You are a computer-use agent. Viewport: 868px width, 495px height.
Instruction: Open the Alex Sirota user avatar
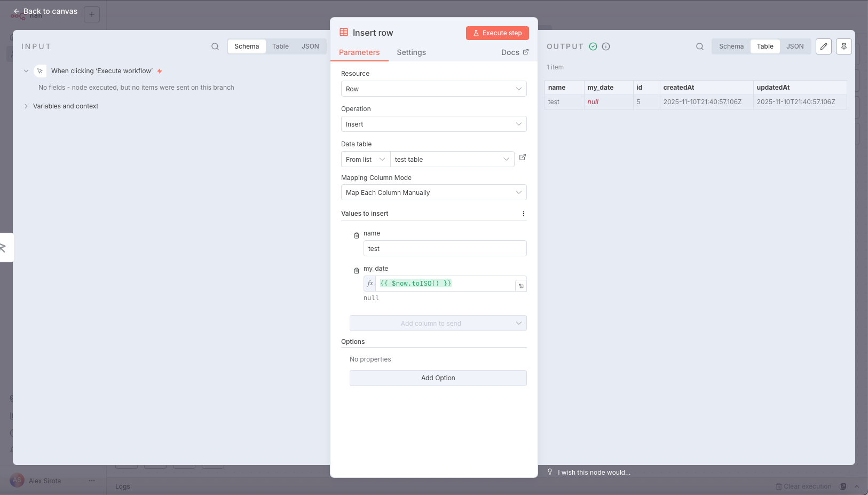(x=17, y=481)
